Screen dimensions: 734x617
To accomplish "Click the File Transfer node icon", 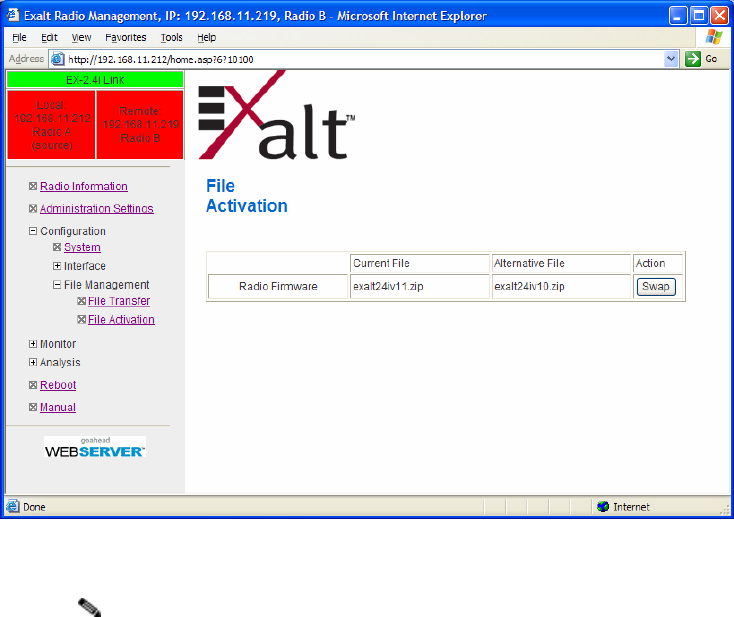I will (81, 301).
